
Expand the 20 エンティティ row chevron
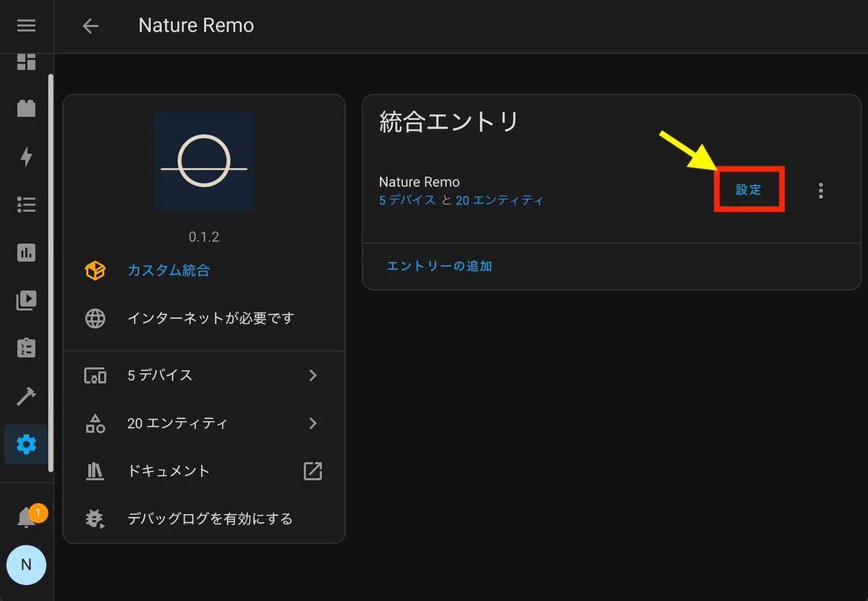pos(313,423)
